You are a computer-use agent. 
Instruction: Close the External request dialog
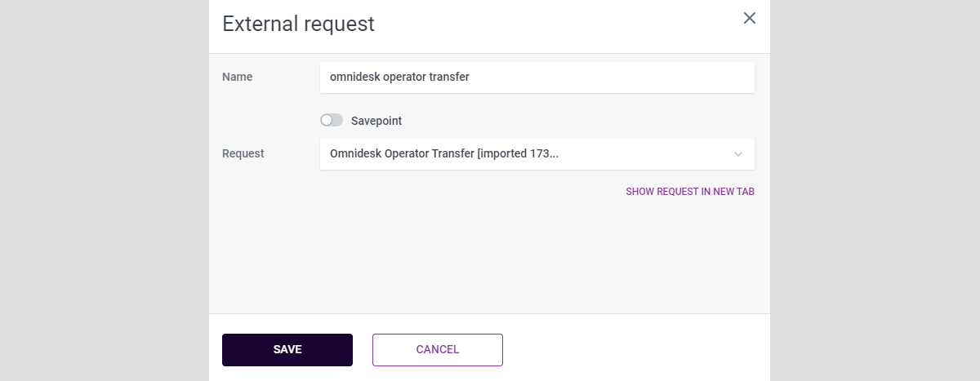click(x=750, y=18)
